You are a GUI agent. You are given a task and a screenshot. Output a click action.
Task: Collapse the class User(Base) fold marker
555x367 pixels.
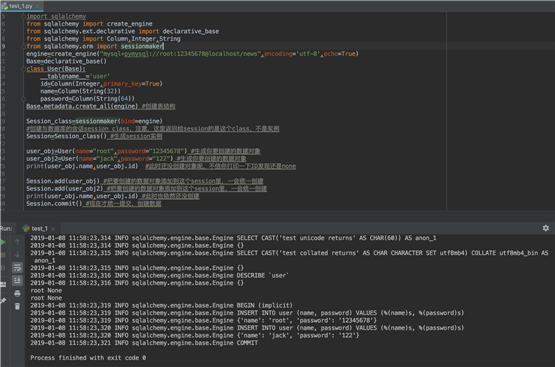coord(23,69)
